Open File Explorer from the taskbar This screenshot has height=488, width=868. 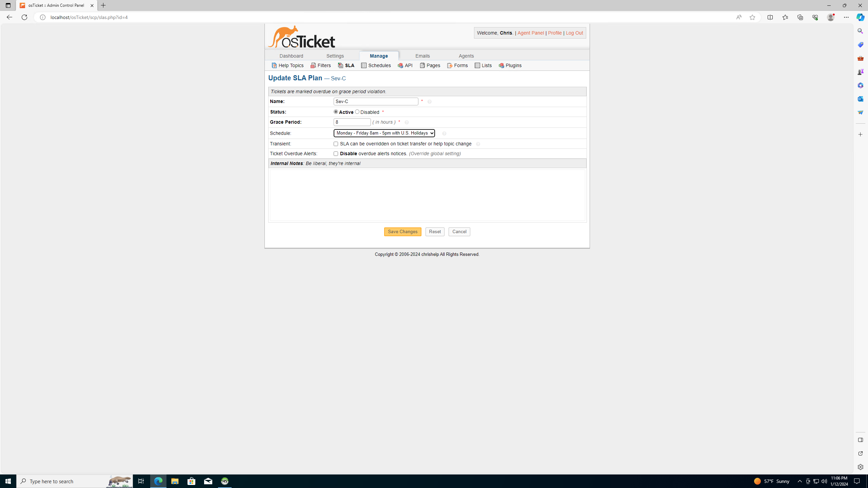175,481
